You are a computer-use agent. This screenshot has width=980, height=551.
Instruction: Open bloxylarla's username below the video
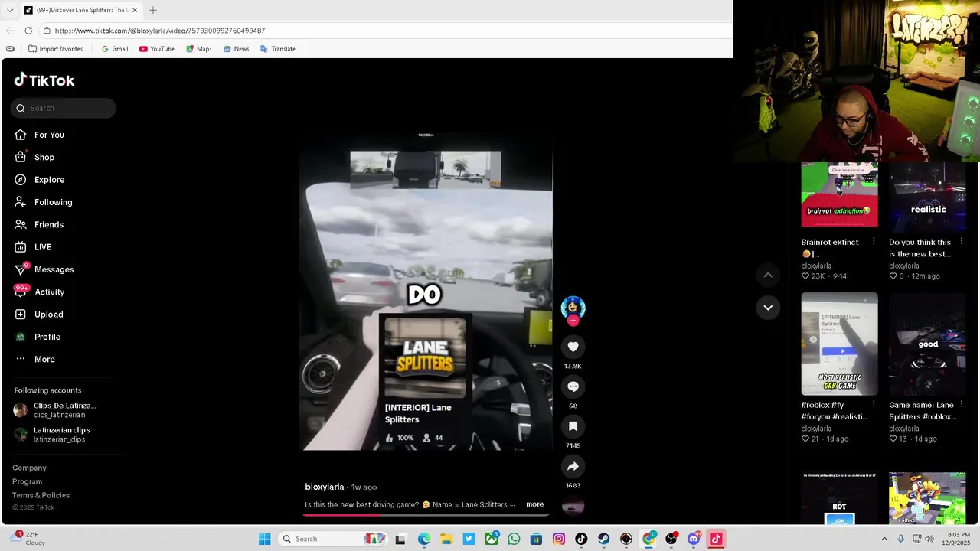tap(325, 487)
